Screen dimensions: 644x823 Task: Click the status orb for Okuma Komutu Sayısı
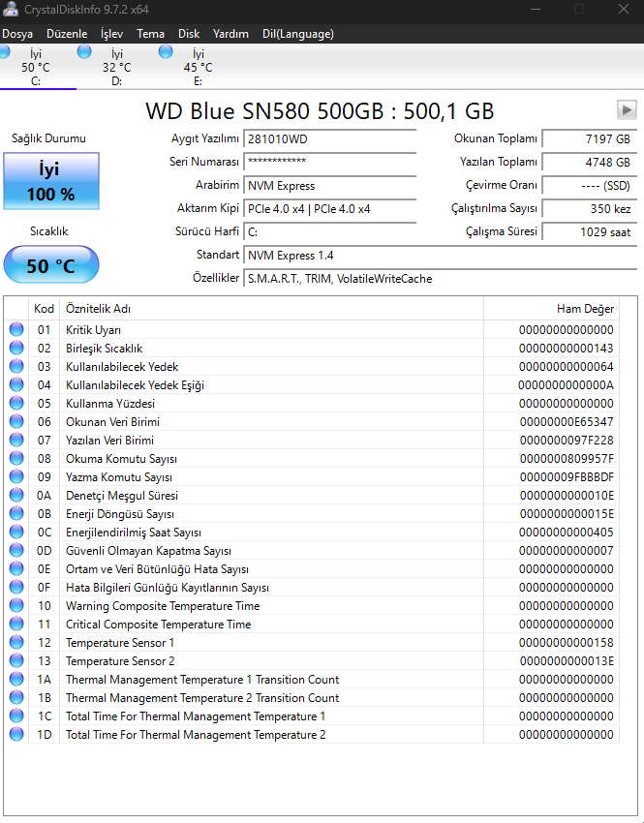pos(16,458)
